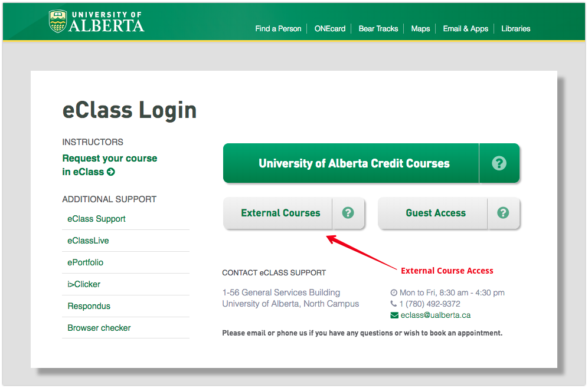Go to Libraries in the top navigation
The height and width of the screenshot is (388, 588).
[x=515, y=28]
